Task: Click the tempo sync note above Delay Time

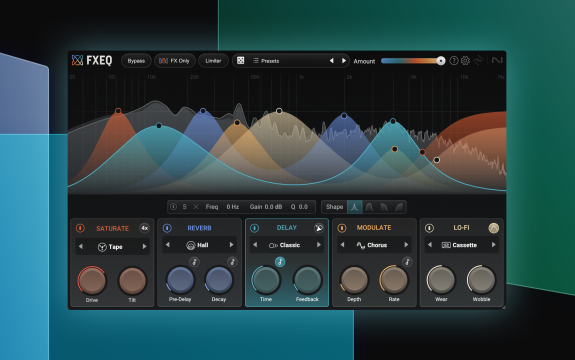Action: pos(280,262)
